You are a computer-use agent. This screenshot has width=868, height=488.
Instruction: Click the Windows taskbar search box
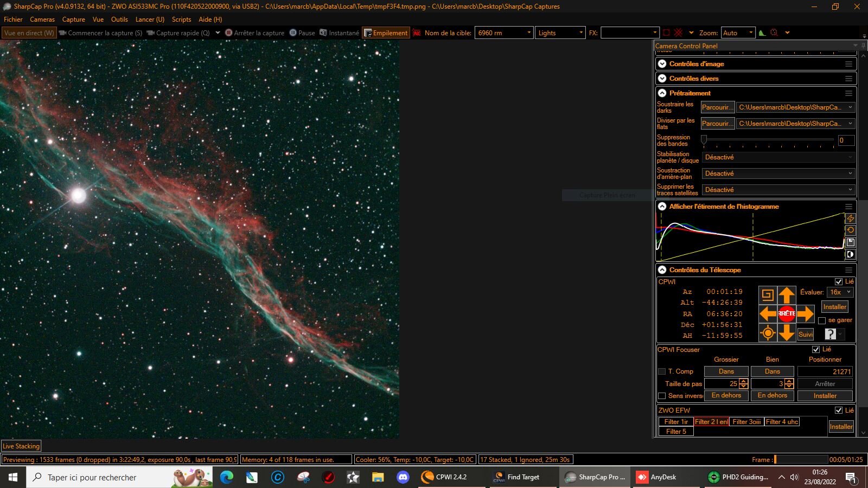tap(119, 477)
